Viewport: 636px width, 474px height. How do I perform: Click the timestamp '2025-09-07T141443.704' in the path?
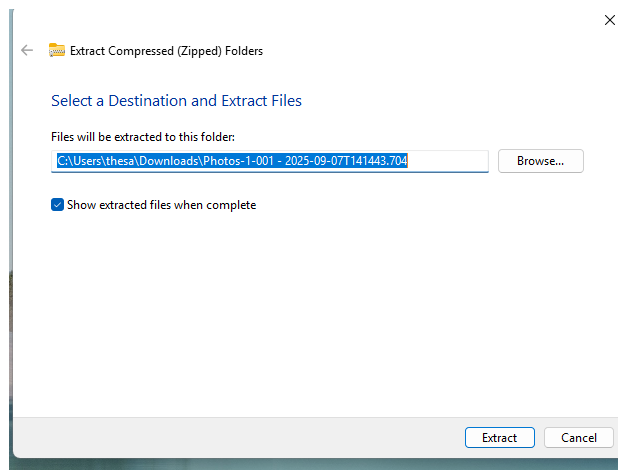[345, 161]
